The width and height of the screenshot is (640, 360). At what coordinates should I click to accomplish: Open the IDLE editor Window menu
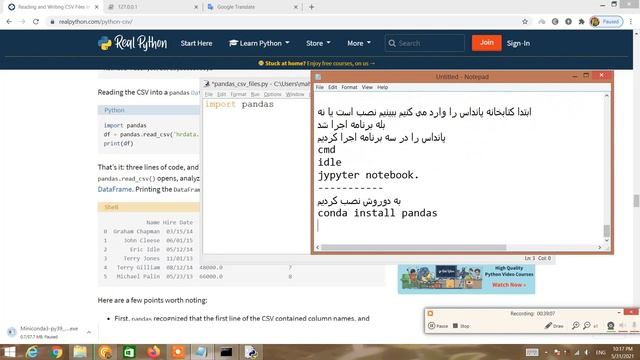tap(295, 94)
